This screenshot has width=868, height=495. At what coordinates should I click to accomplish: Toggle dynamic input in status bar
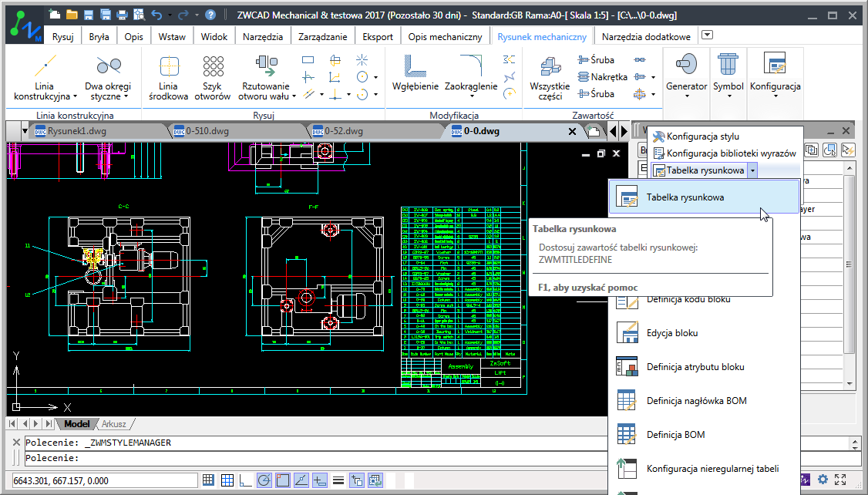point(320,480)
